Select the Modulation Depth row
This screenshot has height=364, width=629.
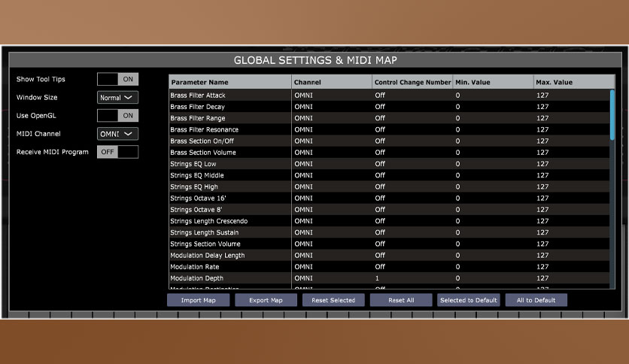[389, 278]
